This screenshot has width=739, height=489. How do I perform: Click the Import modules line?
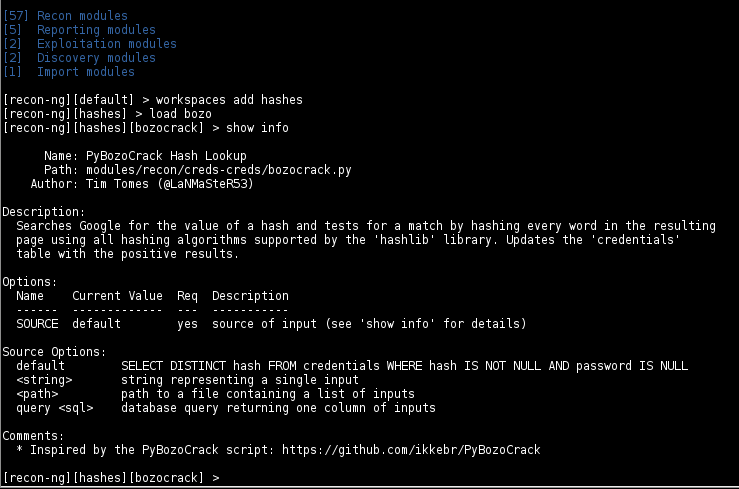point(69,72)
